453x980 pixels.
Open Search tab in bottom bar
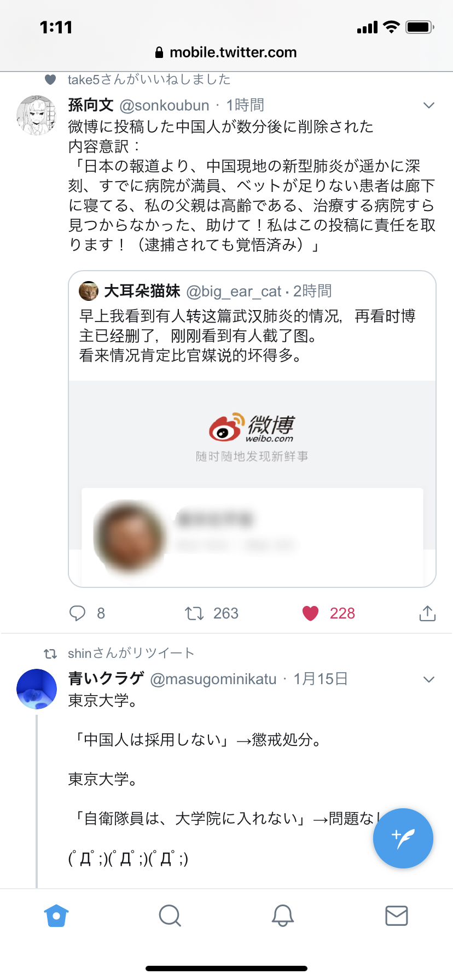[170, 915]
